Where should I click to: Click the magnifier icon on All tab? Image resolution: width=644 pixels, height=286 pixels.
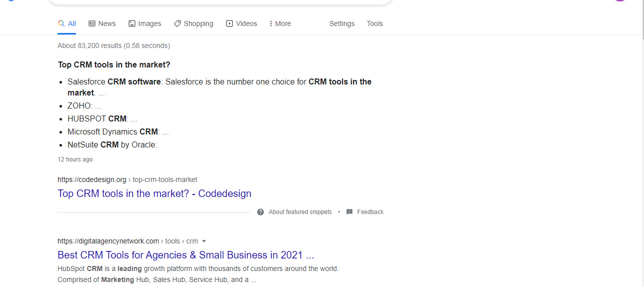61,23
